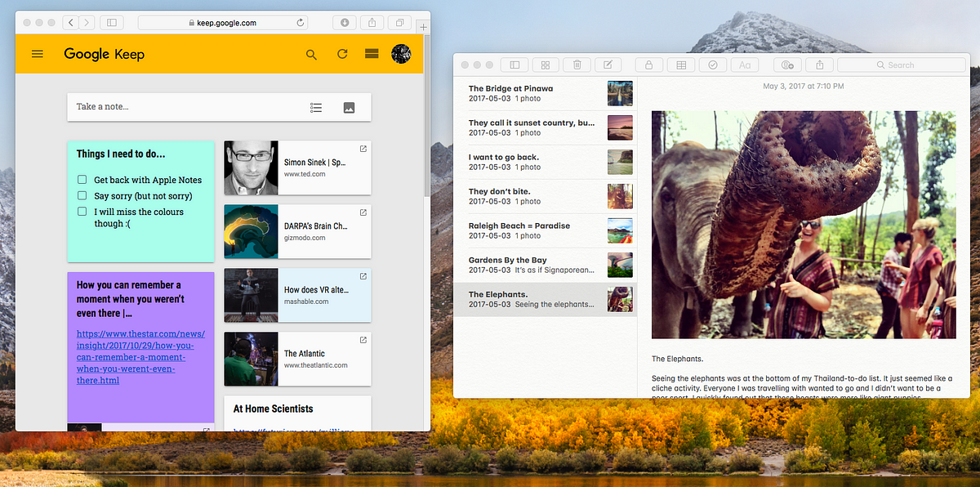The height and width of the screenshot is (487, 980).
Task: Open The Atlantic link card
Action: pyautogui.click(x=297, y=359)
